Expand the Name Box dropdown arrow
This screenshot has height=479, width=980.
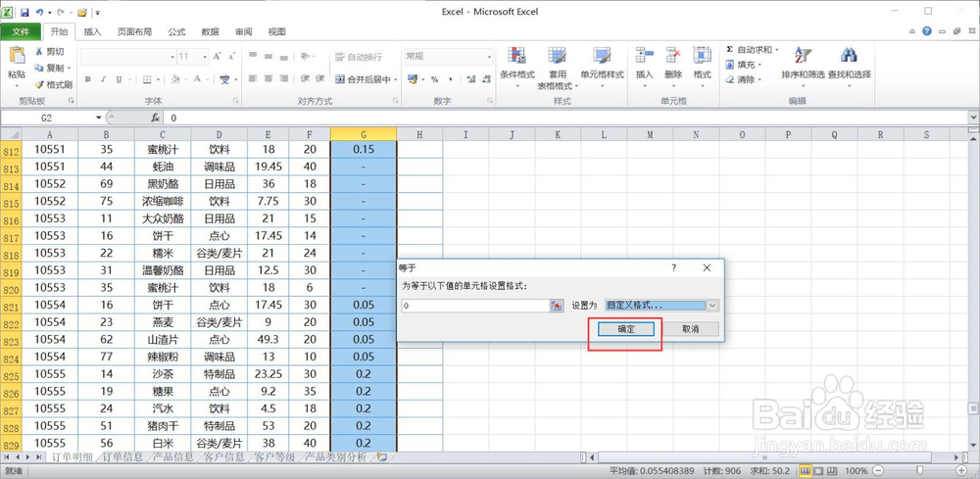tap(99, 118)
